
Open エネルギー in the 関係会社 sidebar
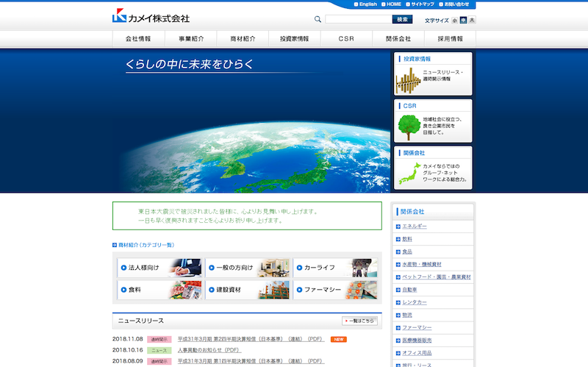415,227
